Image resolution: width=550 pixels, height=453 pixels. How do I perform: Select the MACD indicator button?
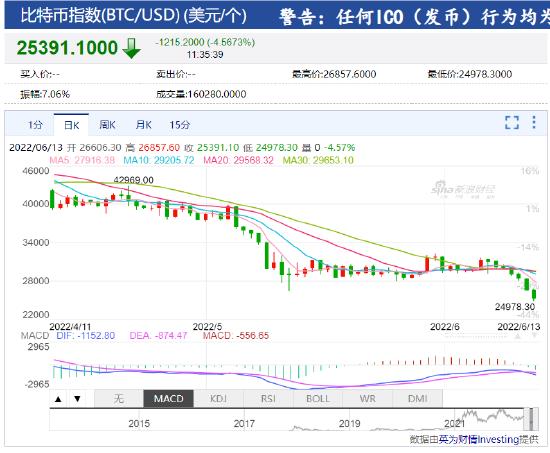pyautogui.click(x=168, y=399)
